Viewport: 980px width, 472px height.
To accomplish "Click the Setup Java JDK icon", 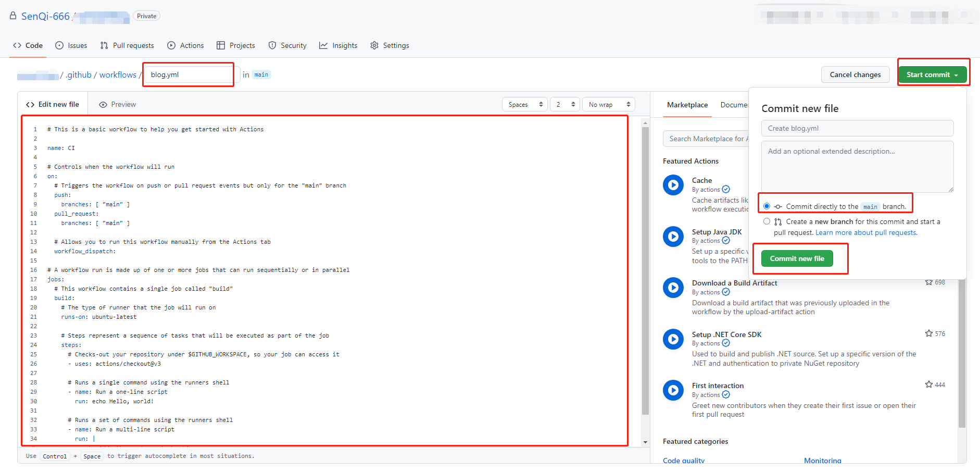I will (x=673, y=237).
